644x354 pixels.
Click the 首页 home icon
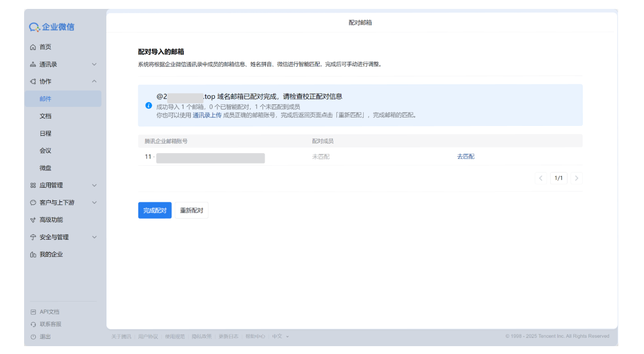(33, 47)
